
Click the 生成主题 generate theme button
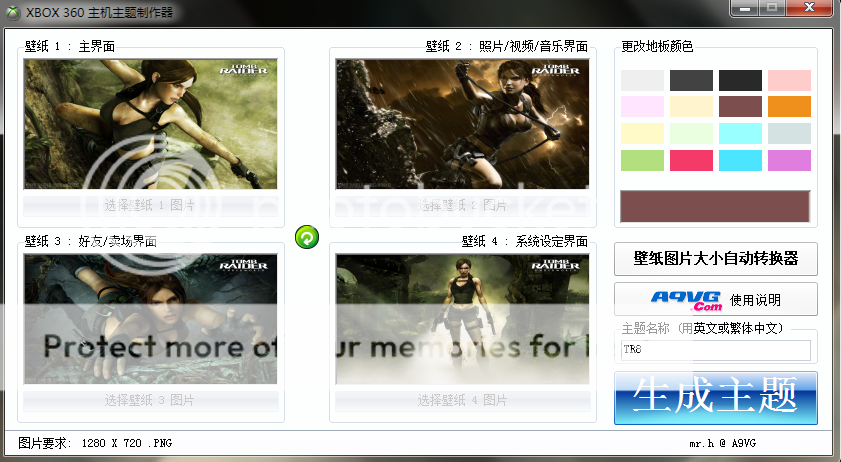(715, 397)
